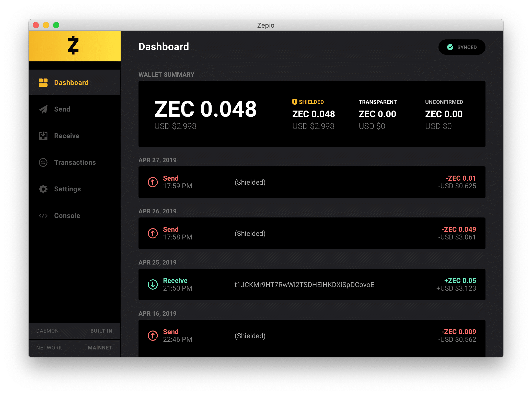Click the red Send arrow on Apr 27 transaction
Image resolution: width=532 pixels, height=395 pixels.
click(x=153, y=182)
